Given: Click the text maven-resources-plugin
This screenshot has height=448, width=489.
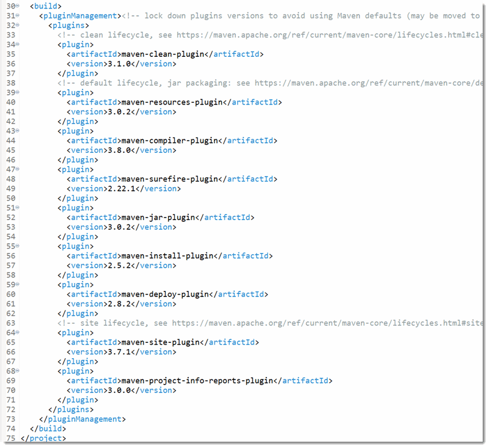Looking at the screenshot, I should [172, 102].
